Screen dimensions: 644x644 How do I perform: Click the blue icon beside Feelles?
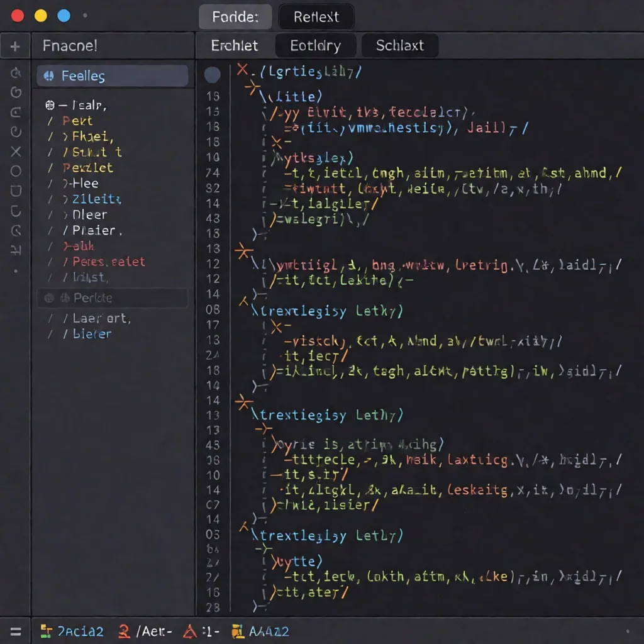click(49, 75)
